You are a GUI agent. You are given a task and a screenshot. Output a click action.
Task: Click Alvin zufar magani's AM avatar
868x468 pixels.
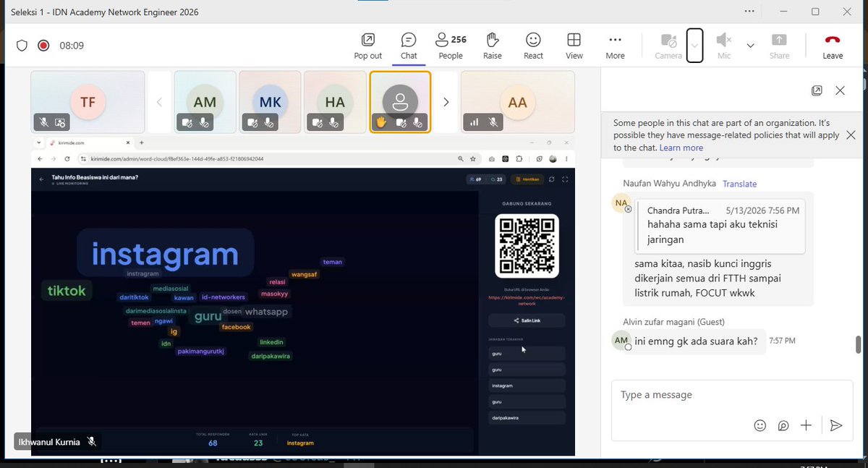click(621, 340)
